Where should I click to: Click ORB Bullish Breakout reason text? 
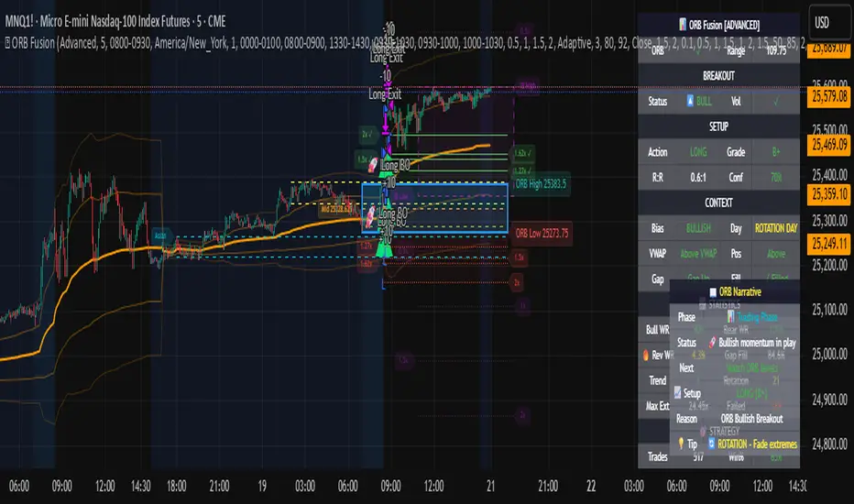[x=751, y=419]
